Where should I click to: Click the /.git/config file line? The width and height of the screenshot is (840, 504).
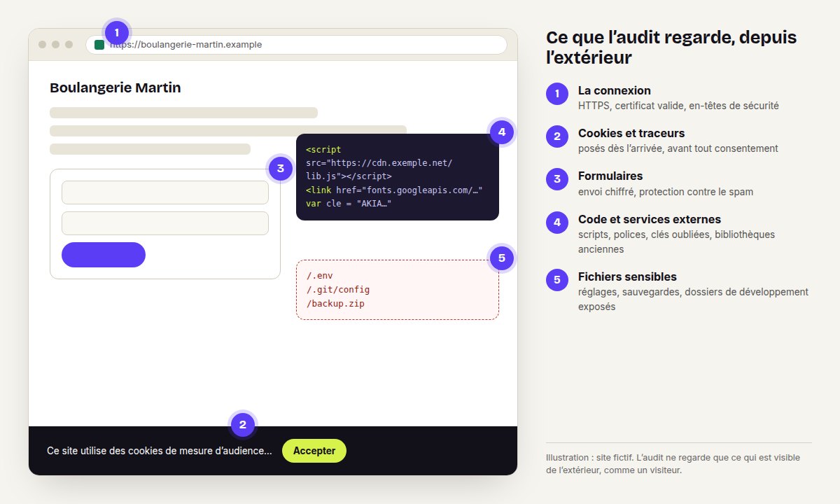tap(338, 290)
